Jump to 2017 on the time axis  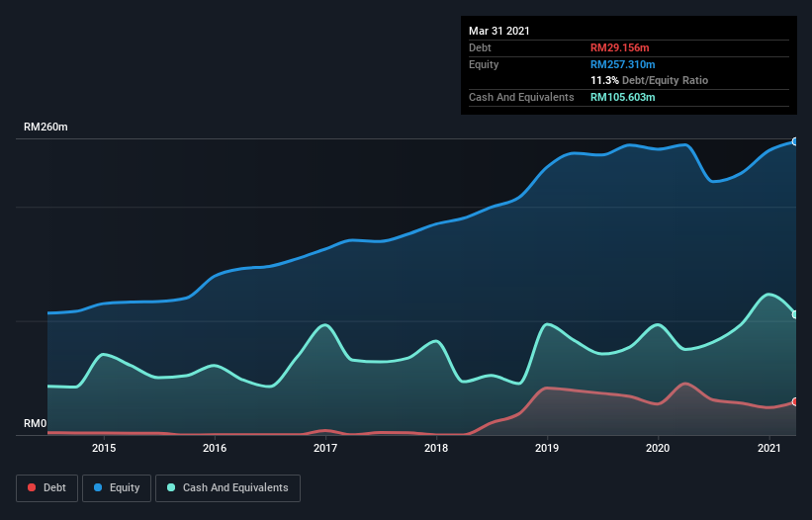pyautogui.click(x=325, y=449)
